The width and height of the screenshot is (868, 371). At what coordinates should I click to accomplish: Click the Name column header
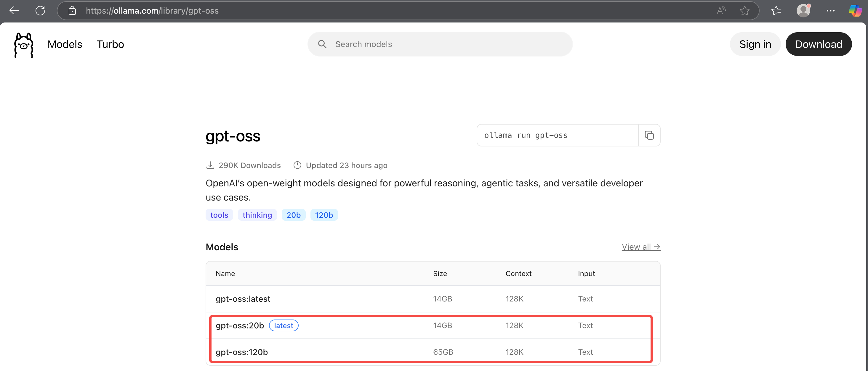click(x=225, y=274)
